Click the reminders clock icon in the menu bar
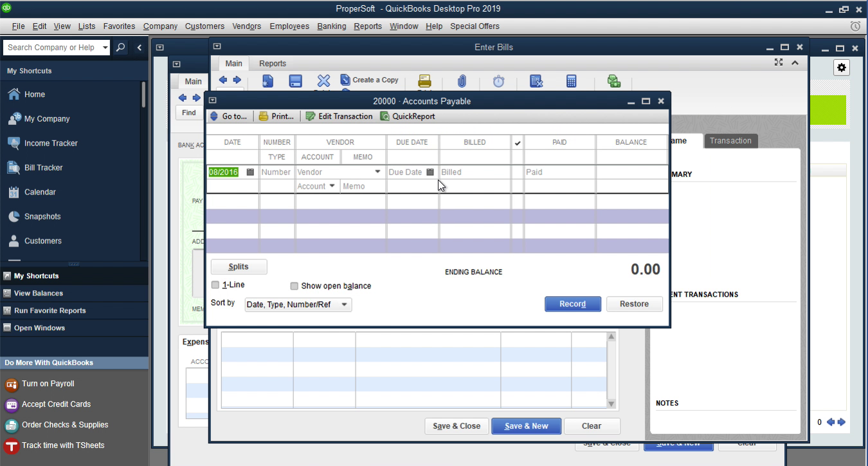This screenshot has width=868, height=466. 855,26
